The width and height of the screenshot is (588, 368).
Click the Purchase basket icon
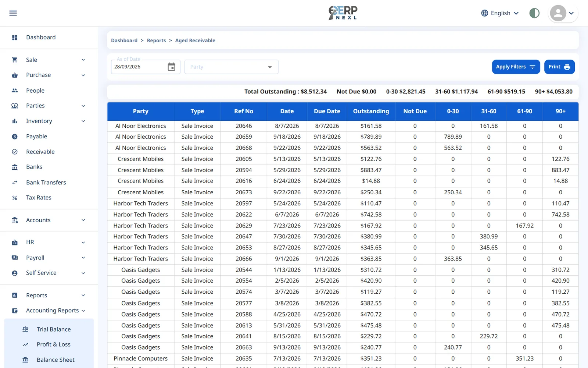pos(15,75)
